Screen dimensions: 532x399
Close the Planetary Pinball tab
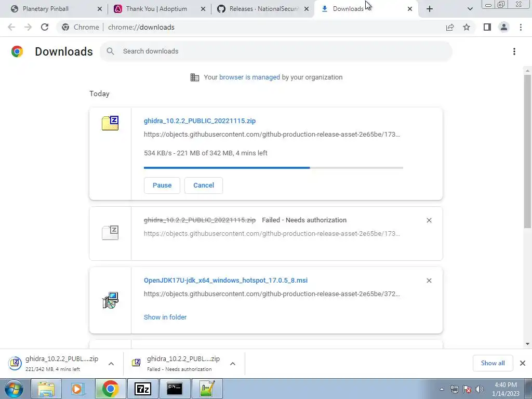(x=100, y=9)
